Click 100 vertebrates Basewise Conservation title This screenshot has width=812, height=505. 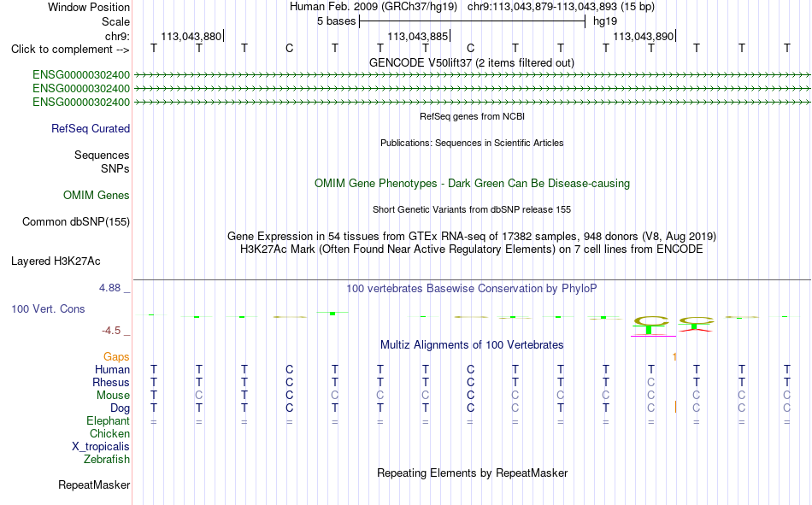[472, 289]
